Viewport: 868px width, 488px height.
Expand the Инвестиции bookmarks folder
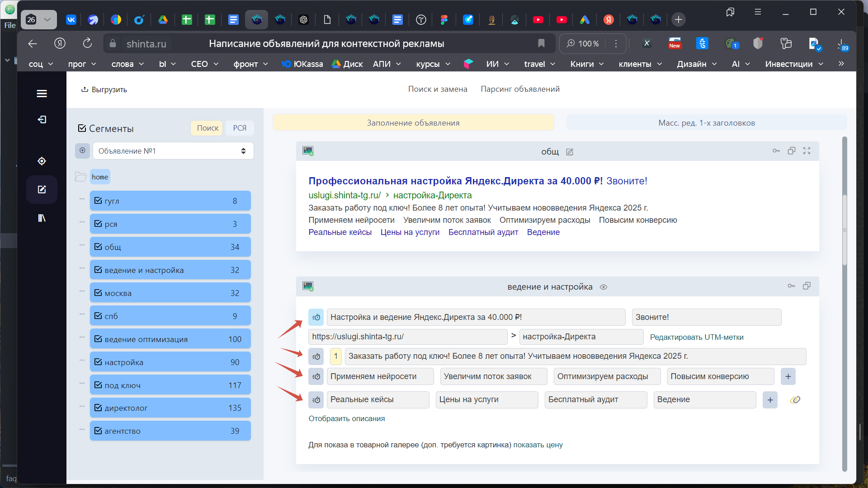click(794, 64)
